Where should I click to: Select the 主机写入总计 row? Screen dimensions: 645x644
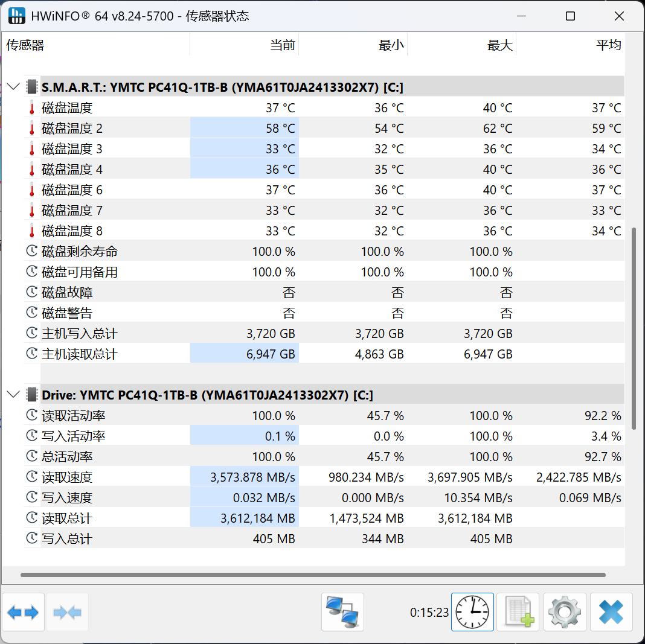pyautogui.click(x=324, y=333)
